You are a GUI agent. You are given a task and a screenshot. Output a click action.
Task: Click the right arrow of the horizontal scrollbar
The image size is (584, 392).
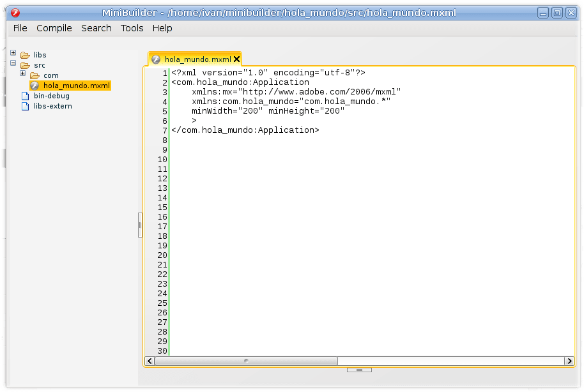coord(569,361)
